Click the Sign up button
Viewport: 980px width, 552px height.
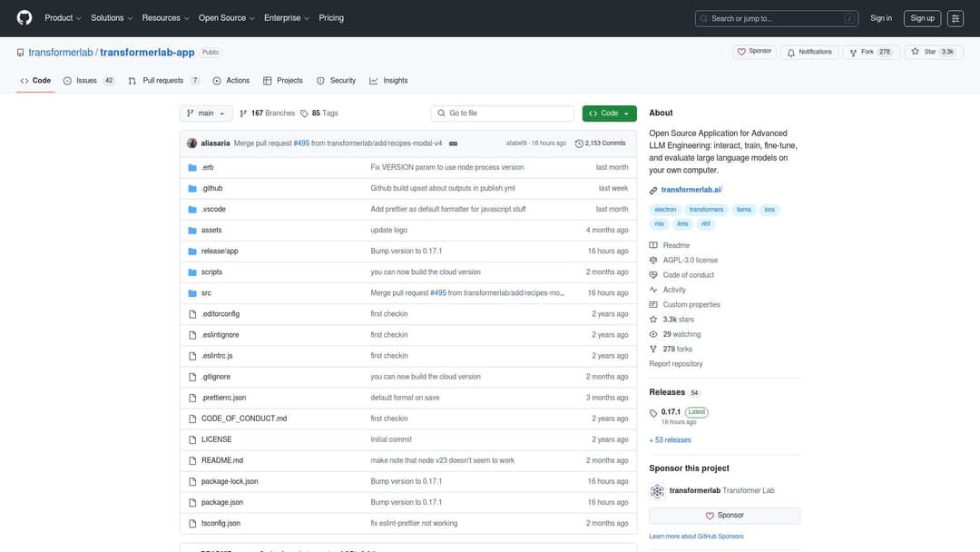point(922,18)
